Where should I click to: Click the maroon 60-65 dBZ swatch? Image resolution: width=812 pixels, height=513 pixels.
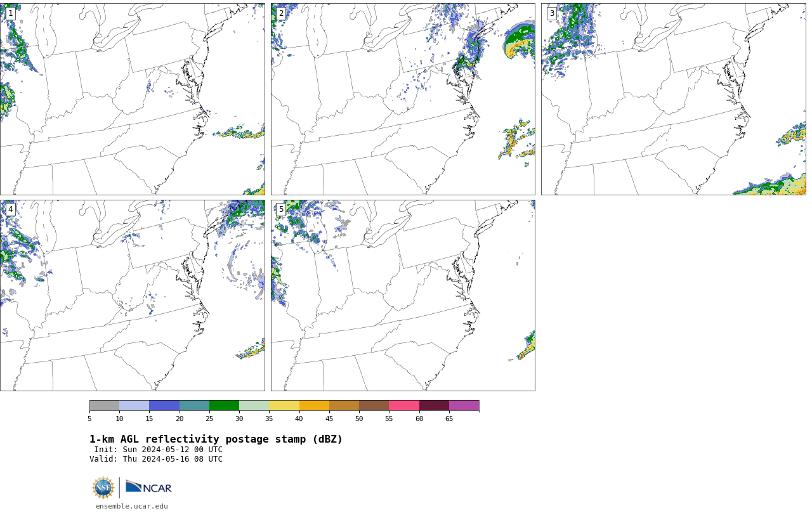pyautogui.click(x=434, y=406)
